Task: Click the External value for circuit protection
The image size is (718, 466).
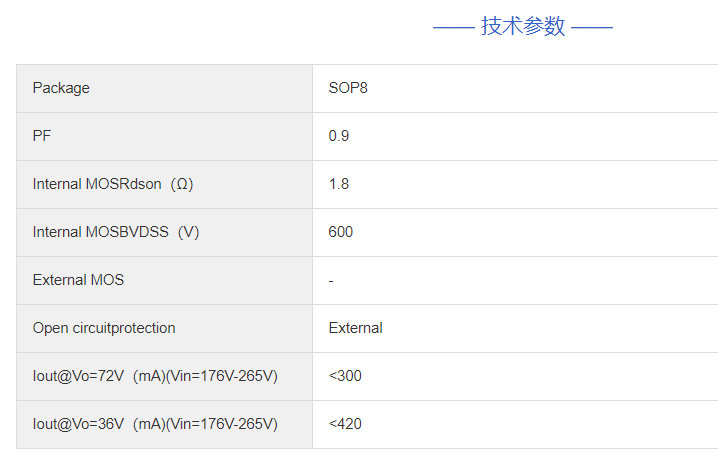Action: pos(355,328)
